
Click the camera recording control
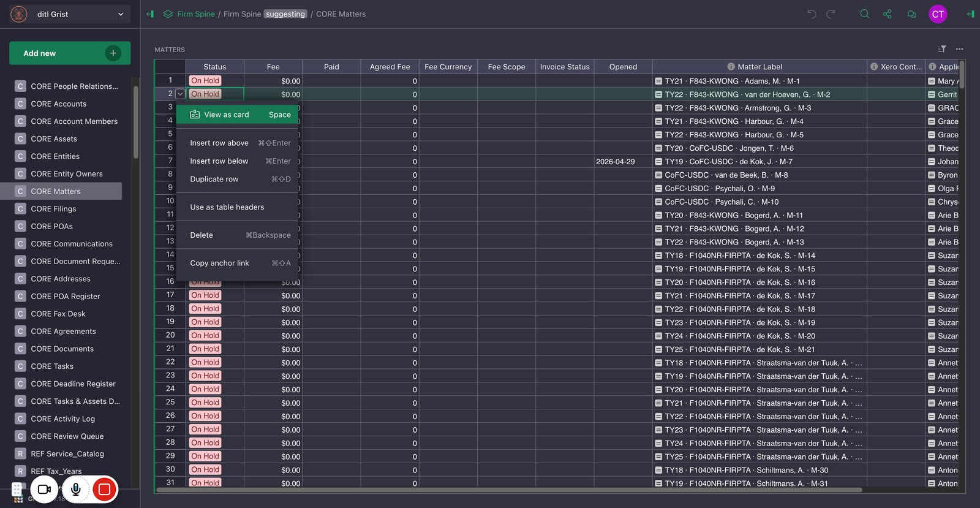[44, 489]
